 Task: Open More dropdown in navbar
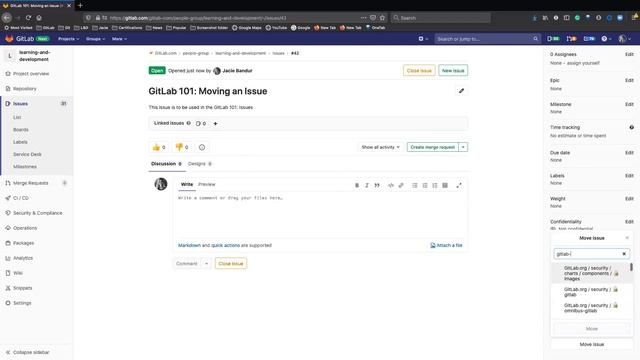click(x=119, y=39)
